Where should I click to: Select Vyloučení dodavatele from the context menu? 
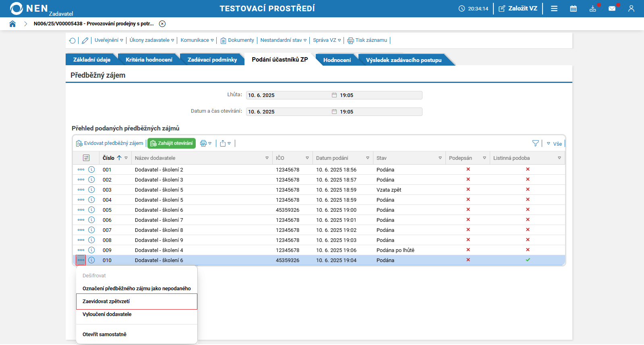coord(107,314)
